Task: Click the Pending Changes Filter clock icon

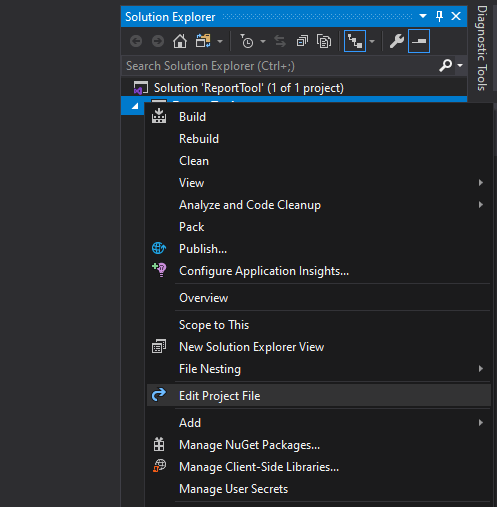Action: tap(247, 41)
